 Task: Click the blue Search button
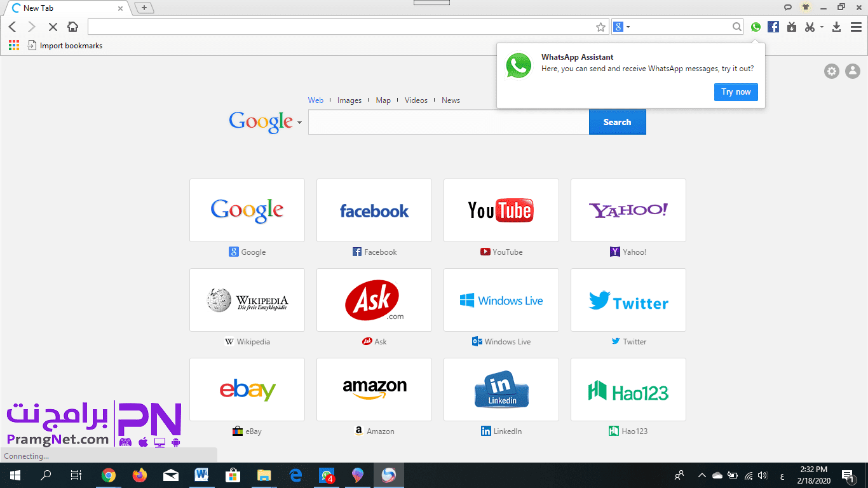pyautogui.click(x=617, y=122)
